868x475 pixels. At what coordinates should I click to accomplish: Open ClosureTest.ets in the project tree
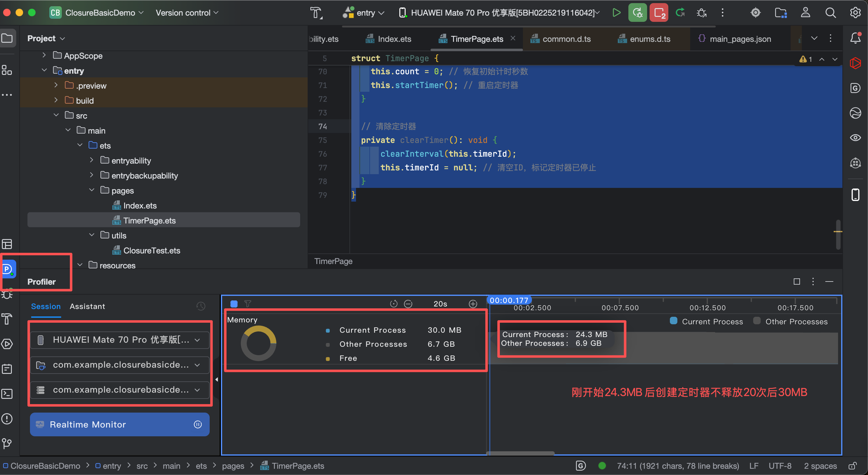pos(151,250)
